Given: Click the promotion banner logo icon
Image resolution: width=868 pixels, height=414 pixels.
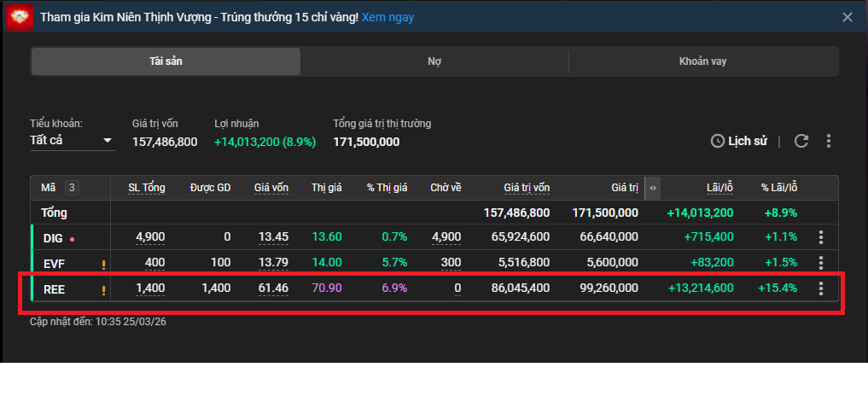Looking at the screenshot, I should 19,17.
